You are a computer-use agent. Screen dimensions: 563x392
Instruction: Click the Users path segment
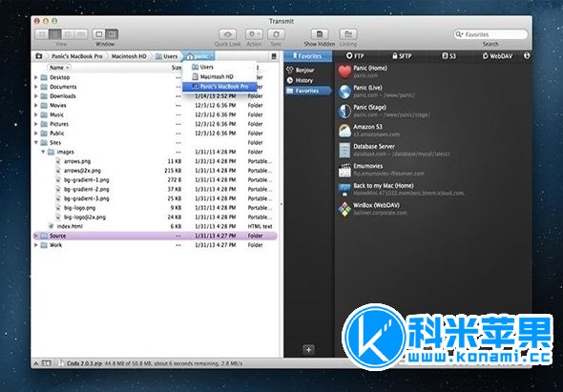pyautogui.click(x=167, y=56)
